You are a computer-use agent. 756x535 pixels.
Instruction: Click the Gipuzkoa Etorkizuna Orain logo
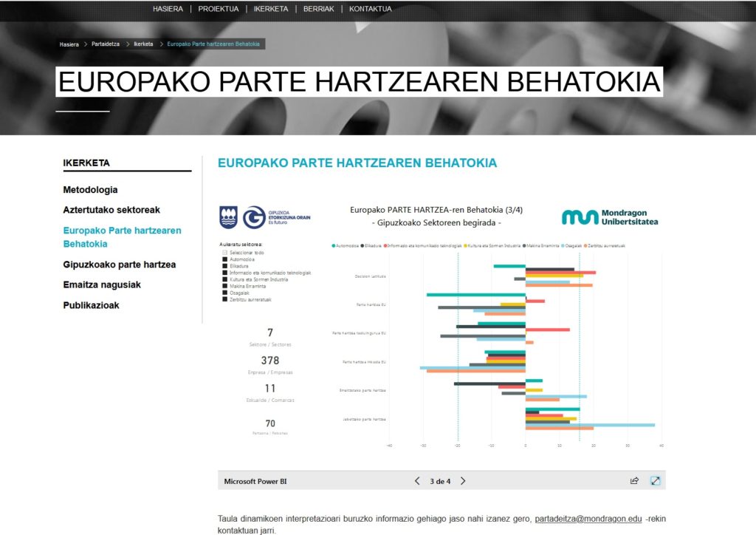(x=277, y=218)
